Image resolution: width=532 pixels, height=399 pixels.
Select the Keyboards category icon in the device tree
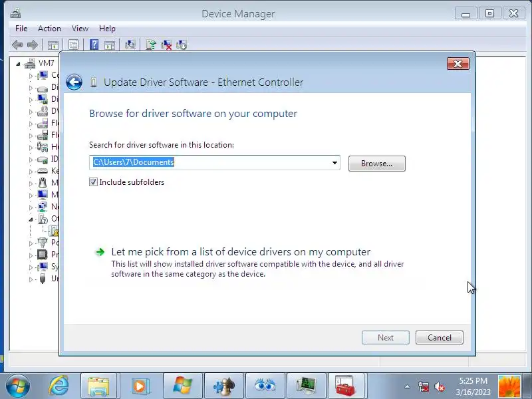coord(43,171)
